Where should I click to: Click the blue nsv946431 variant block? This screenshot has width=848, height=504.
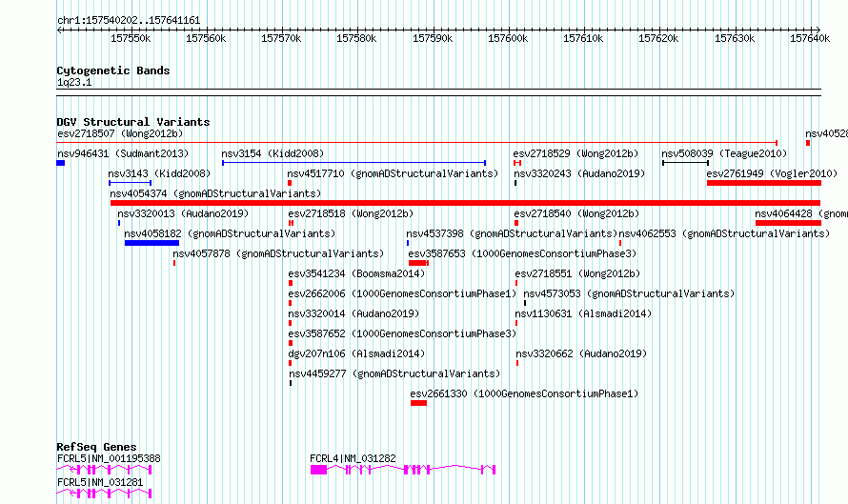click(x=61, y=163)
